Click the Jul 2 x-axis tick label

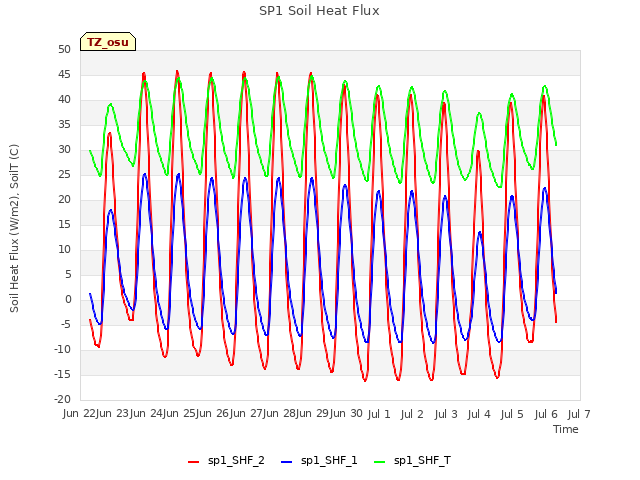(412, 414)
